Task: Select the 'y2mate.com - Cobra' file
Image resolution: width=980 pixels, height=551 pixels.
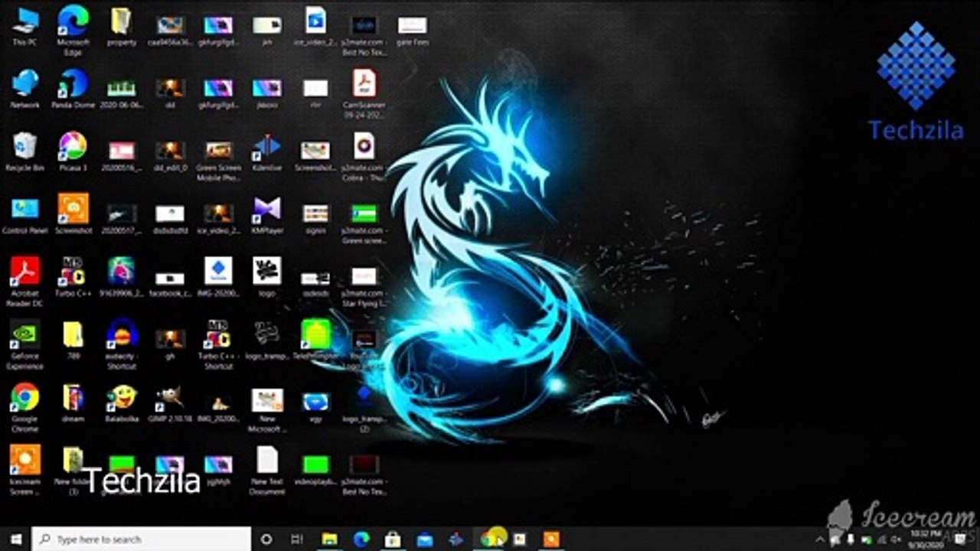Action: [x=364, y=156]
